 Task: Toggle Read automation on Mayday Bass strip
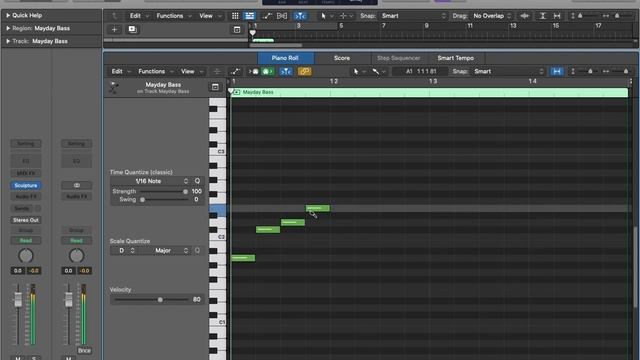[26, 240]
